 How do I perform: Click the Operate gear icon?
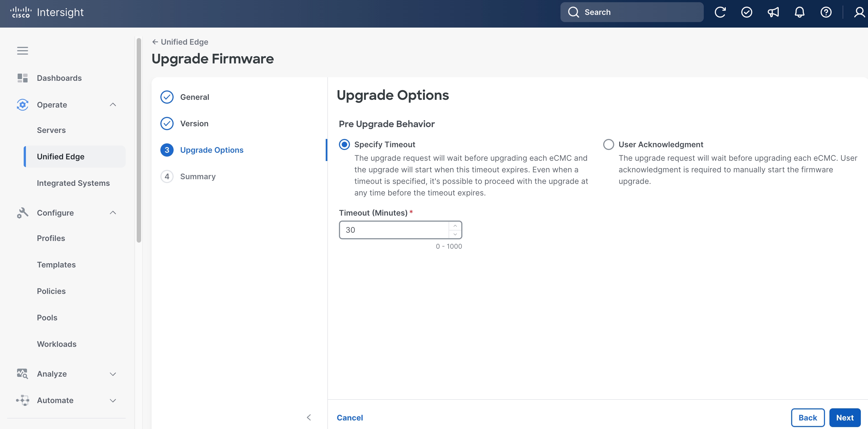pos(23,104)
